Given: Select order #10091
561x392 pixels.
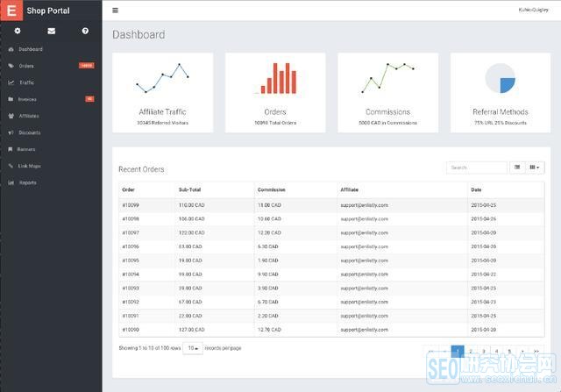Looking at the screenshot, I should click(131, 316).
